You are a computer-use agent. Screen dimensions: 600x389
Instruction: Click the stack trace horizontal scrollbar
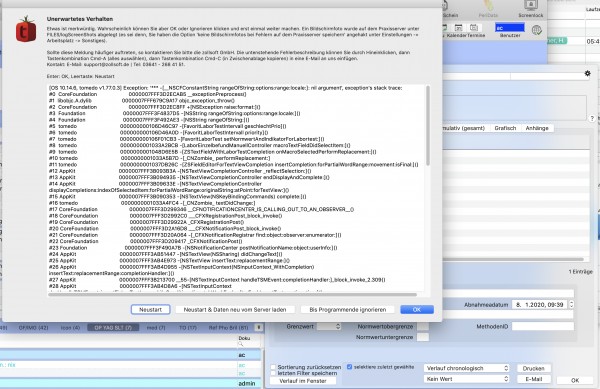pyautogui.click(x=232, y=295)
